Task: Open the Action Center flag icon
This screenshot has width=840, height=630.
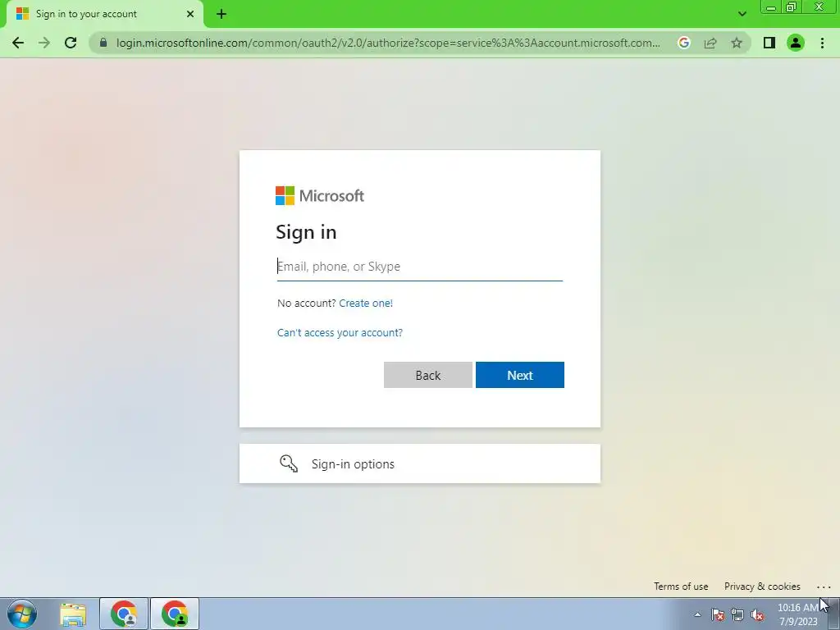Action: [718, 614]
